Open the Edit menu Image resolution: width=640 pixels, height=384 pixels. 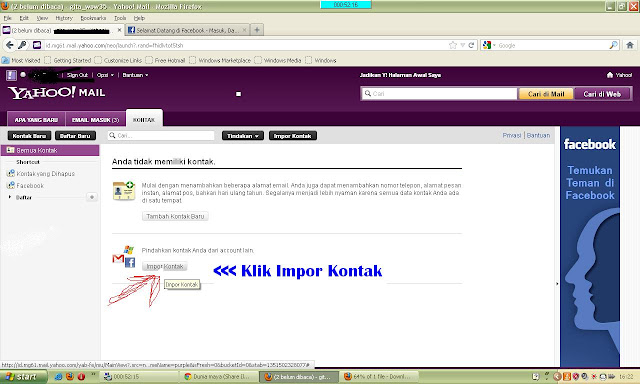(x=24, y=18)
